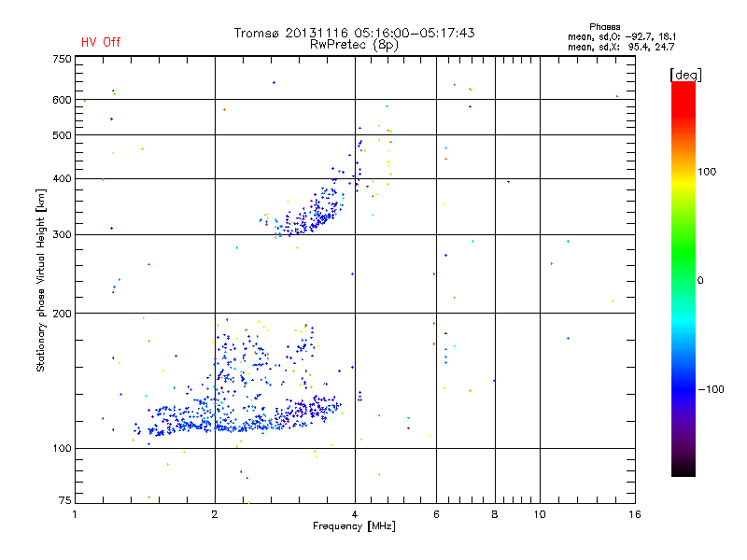Click the y-axis tick label "200"
The height and width of the screenshot is (560, 747).
click(x=62, y=314)
